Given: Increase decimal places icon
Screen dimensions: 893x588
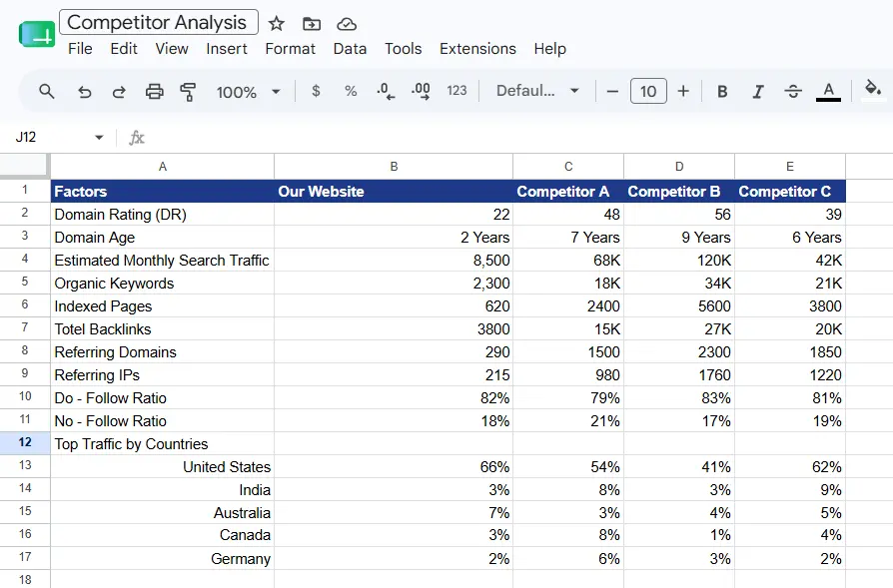Looking at the screenshot, I should click(x=421, y=91).
